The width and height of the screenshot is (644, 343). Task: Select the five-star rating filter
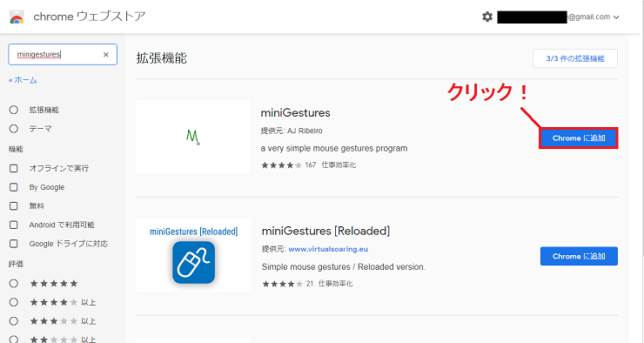click(x=14, y=284)
